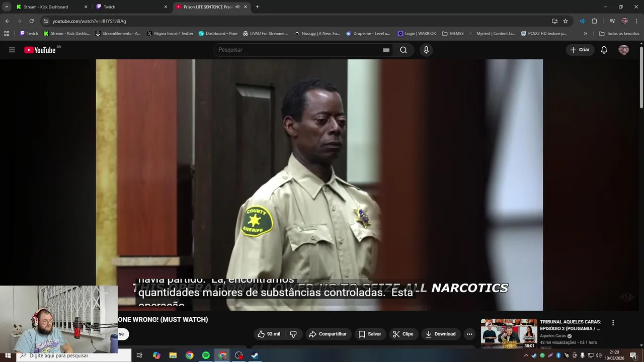Open Task View on taskbar
Viewport: 644px width, 362px height.
pyautogui.click(x=139, y=355)
